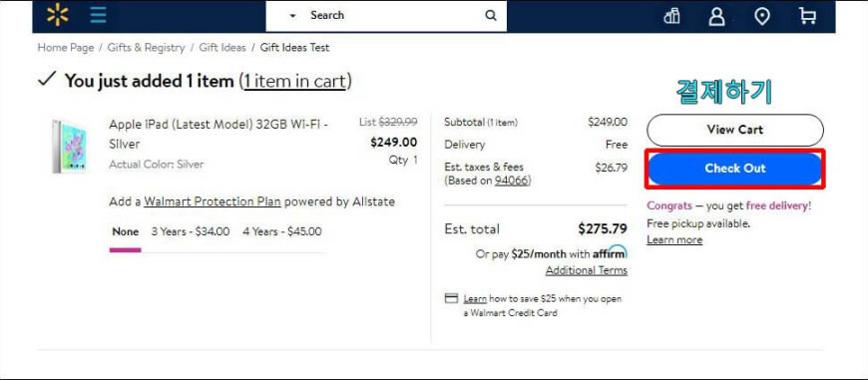Open the reorder items icon
Viewport: 868px width, 380px height.
point(671,16)
